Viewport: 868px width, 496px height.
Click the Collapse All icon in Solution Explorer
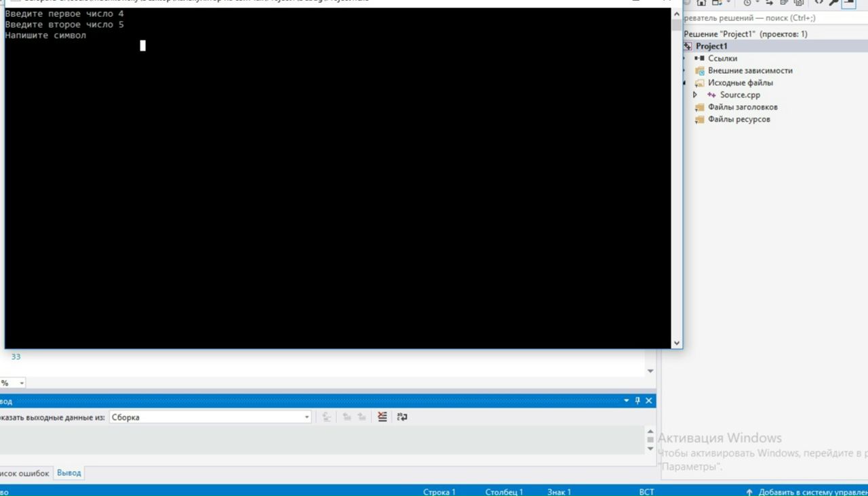tap(784, 3)
